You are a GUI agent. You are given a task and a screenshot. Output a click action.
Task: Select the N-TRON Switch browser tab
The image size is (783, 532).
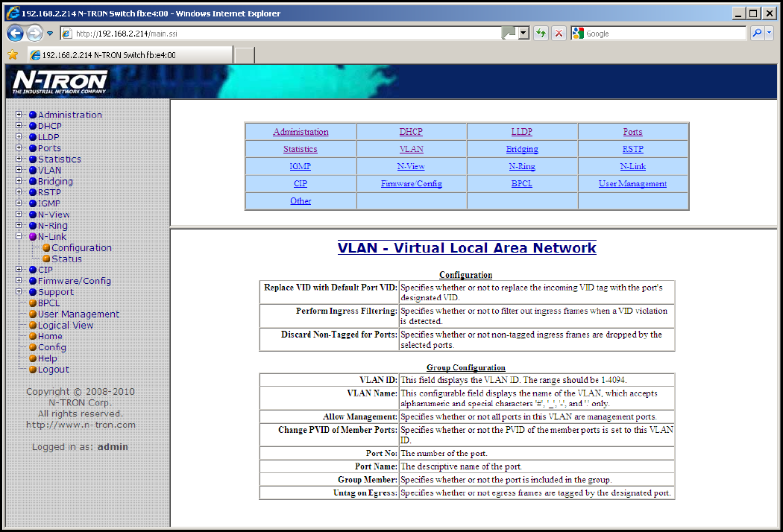(130, 55)
